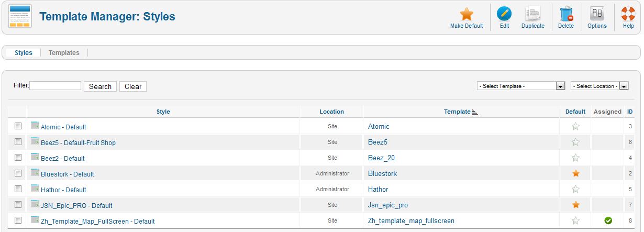Viewport: 644px width, 232px height.
Task: Toggle the select-all checkbox in header
Action: pyautogui.click(x=18, y=112)
